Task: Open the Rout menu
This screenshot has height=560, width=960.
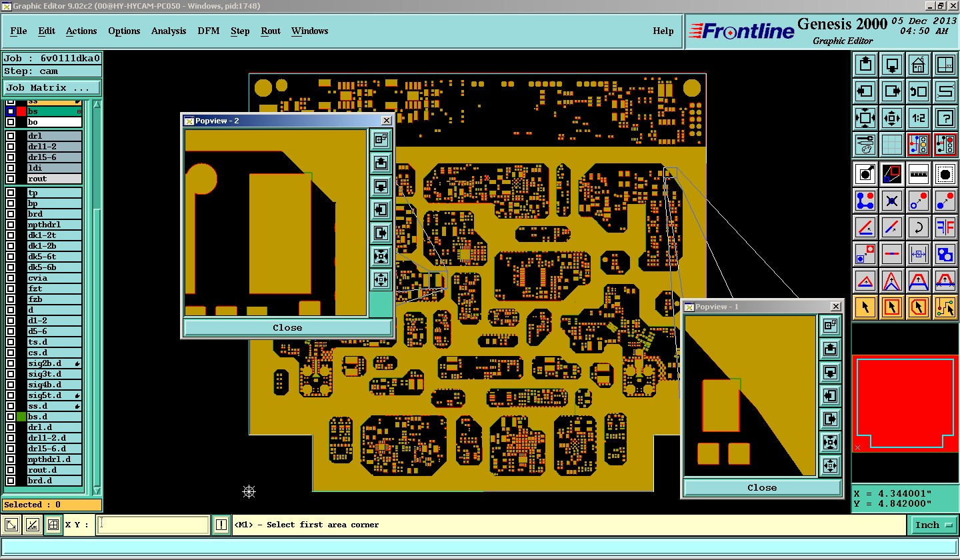Action: (271, 31)
